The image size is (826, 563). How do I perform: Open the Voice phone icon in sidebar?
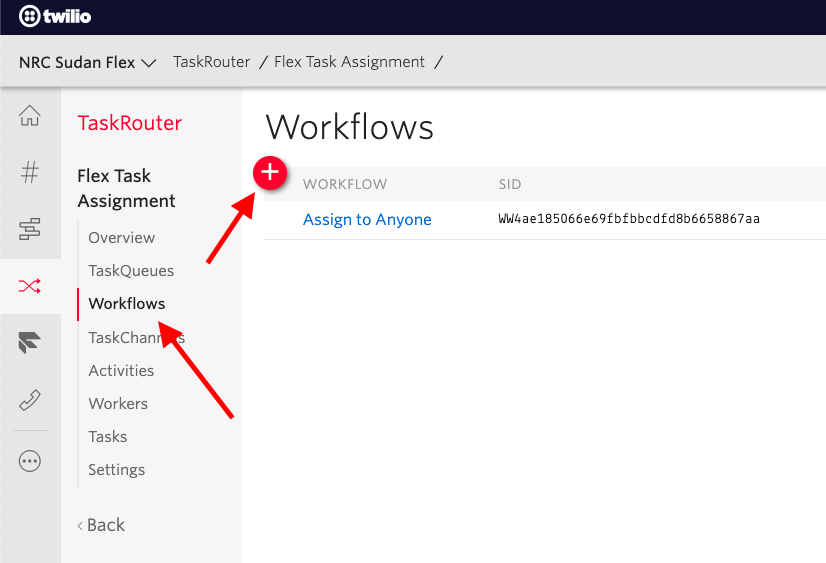coord(30,400)
